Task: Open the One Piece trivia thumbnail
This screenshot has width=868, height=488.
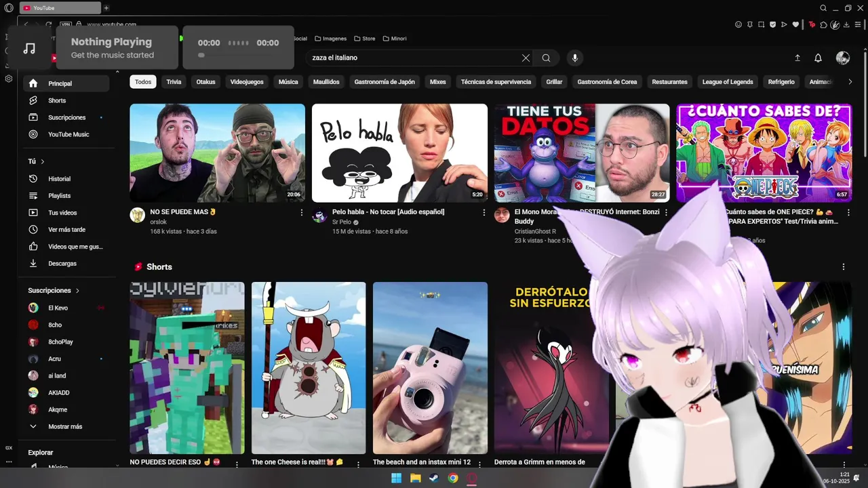Action: [x=764, y=152]
